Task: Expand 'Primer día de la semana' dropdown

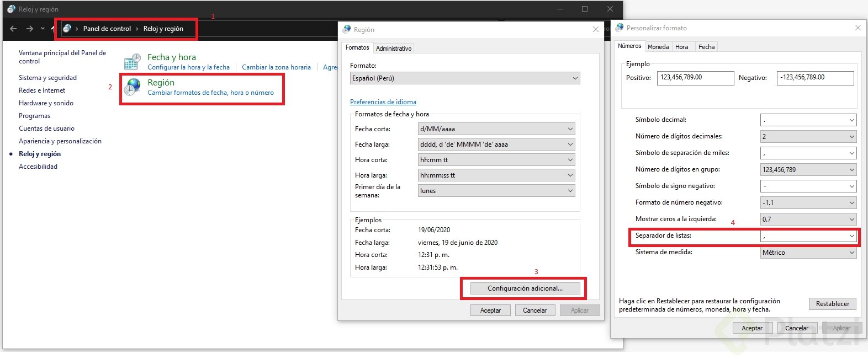Action: click(496, 191)
